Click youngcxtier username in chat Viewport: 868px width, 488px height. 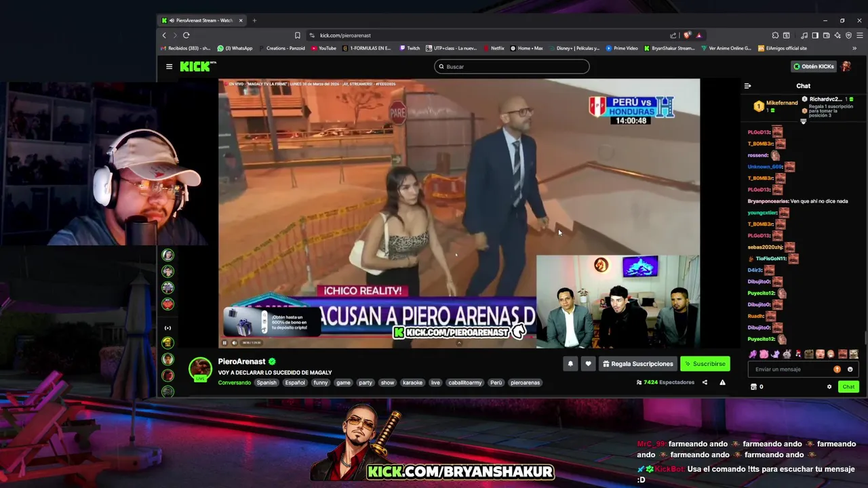[x=762, y=213]
